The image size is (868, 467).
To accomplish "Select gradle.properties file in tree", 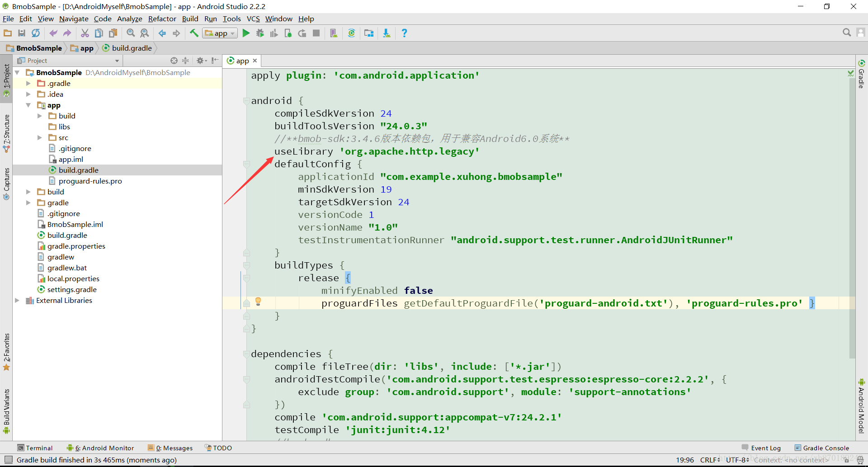I will coord(76,246).
